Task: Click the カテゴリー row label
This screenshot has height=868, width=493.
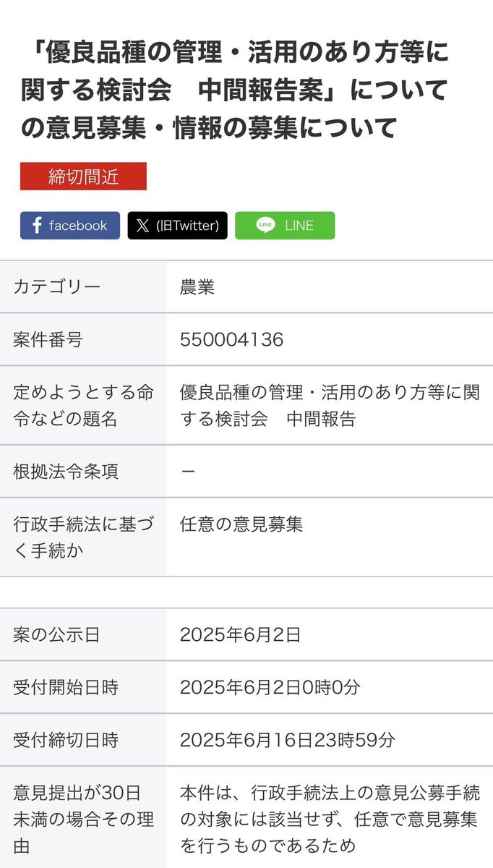Action: [x=57, y=287]
